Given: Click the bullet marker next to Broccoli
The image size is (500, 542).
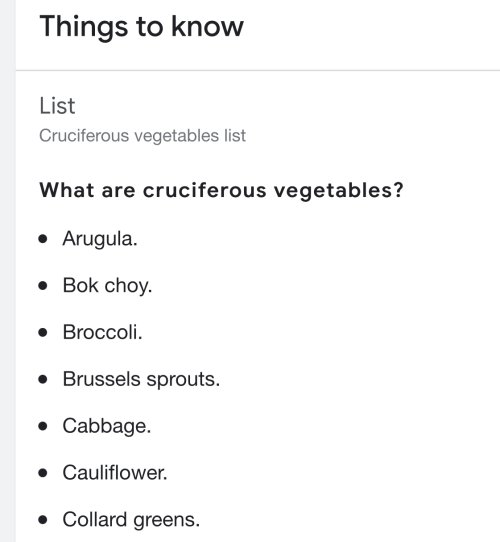Looking at the screenshot, I should 43,333.
